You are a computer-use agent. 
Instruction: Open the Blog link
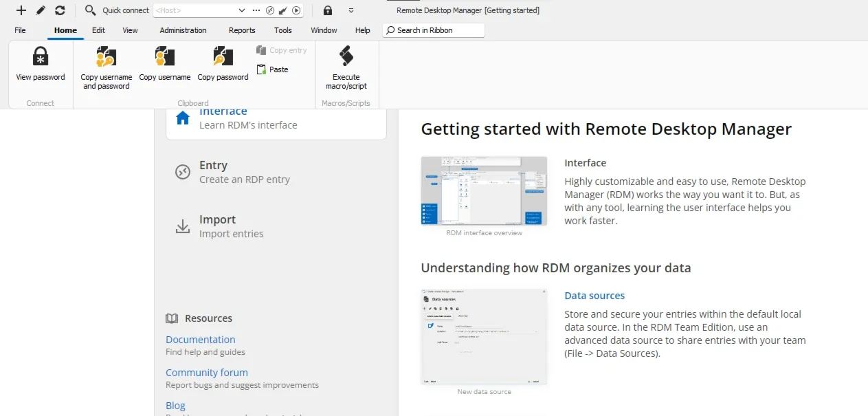175,406
